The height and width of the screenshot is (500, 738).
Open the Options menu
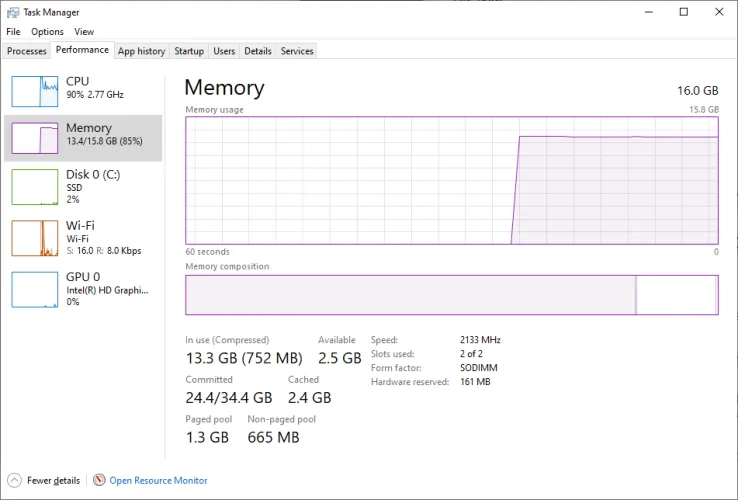(x=47, y=32)
